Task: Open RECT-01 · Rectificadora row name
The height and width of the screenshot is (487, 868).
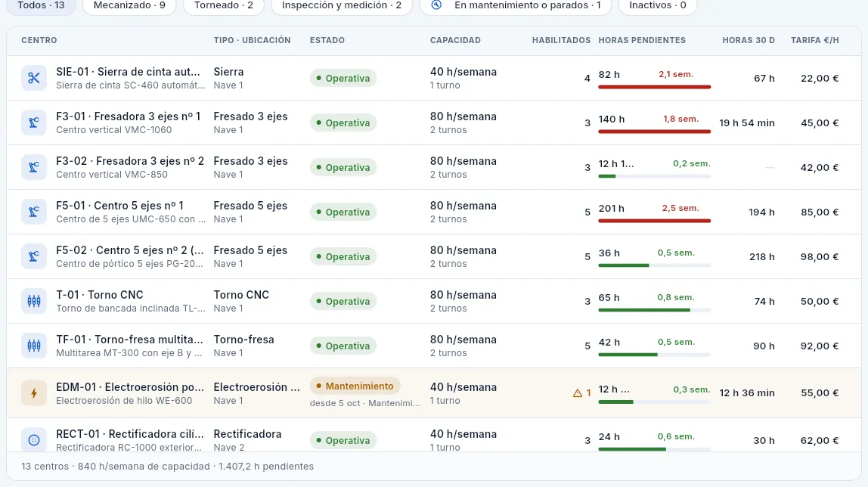Action: coord(130,434)
